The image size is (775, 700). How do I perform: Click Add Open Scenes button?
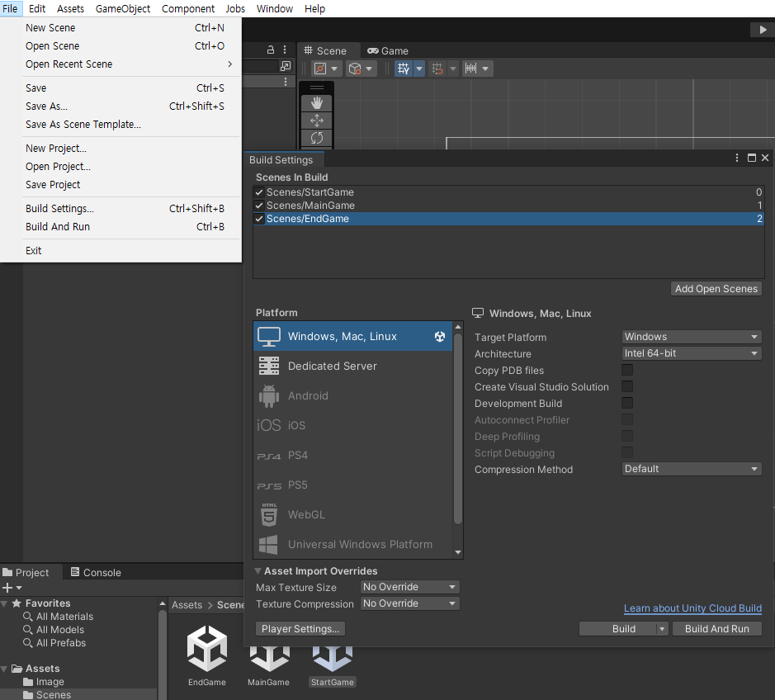pyautogui.click(x=716, y=289)
